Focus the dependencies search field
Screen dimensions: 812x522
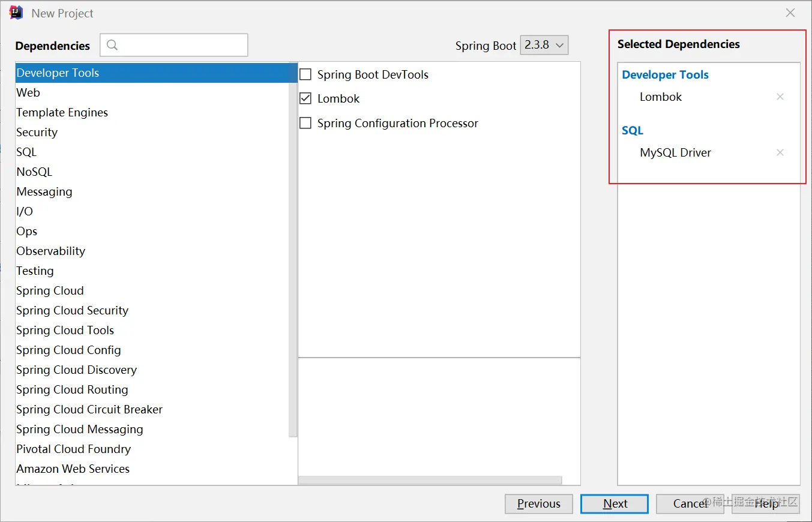pos(174,45)
